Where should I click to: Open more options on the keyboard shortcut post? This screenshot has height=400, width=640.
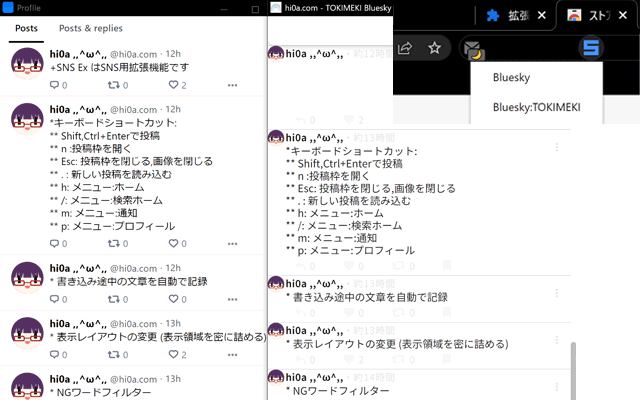[233, 244]
